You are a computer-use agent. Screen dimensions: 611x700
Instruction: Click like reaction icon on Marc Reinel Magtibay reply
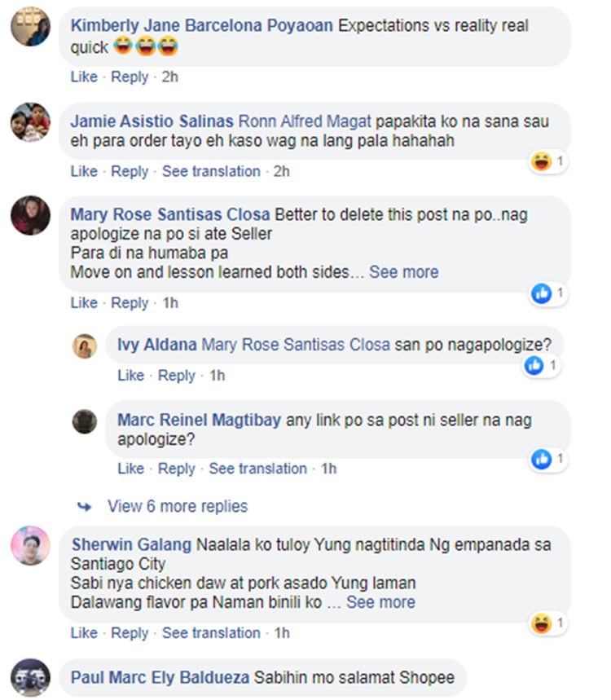[542, 459]
